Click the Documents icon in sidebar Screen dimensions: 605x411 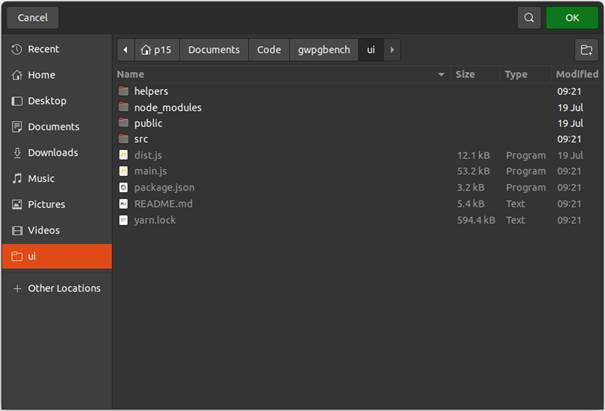pyautogui.click(x=17, y=127)
